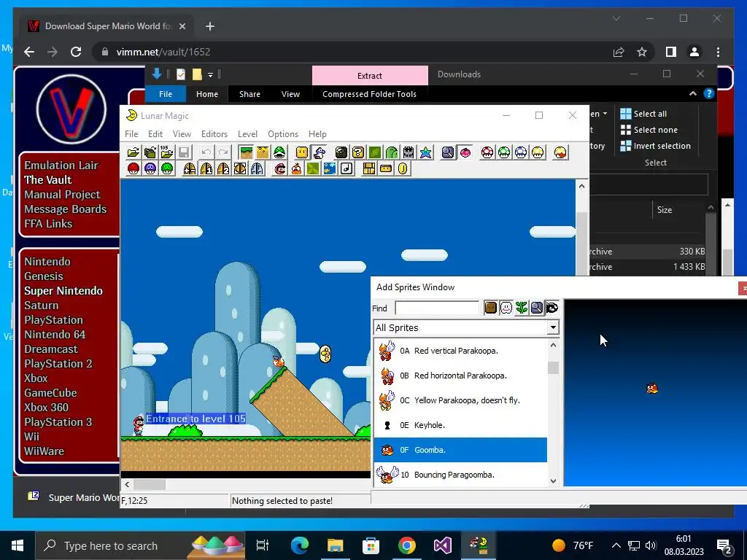Image resolution: width=747 pixels, height=560 pixels.
Task: Click Select all in Explorer ribbon
Action: [x=643, y=114]
